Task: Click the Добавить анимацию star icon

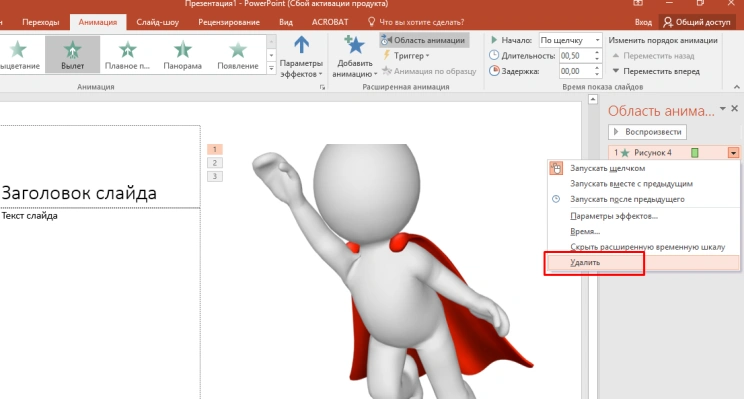Action: 354,45
